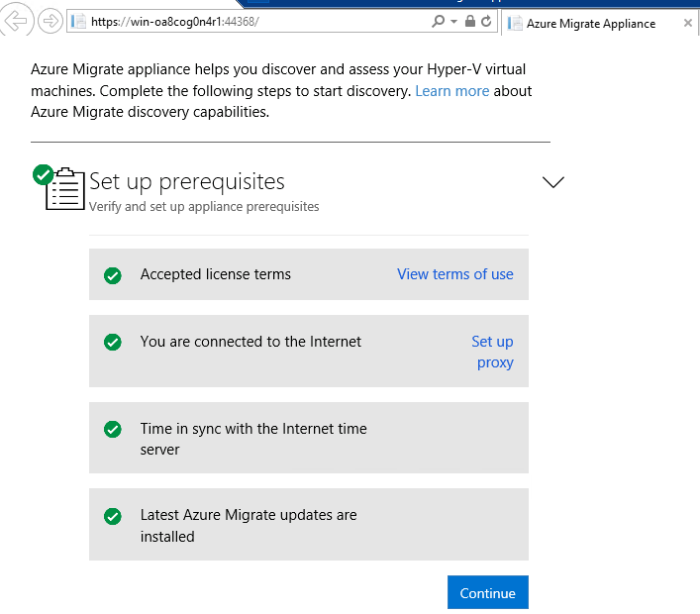Image resolution: width=700 pixels, height=614 pixels.
Task: Click the search magnifier icon in address bar
Action: pos(438,21)
